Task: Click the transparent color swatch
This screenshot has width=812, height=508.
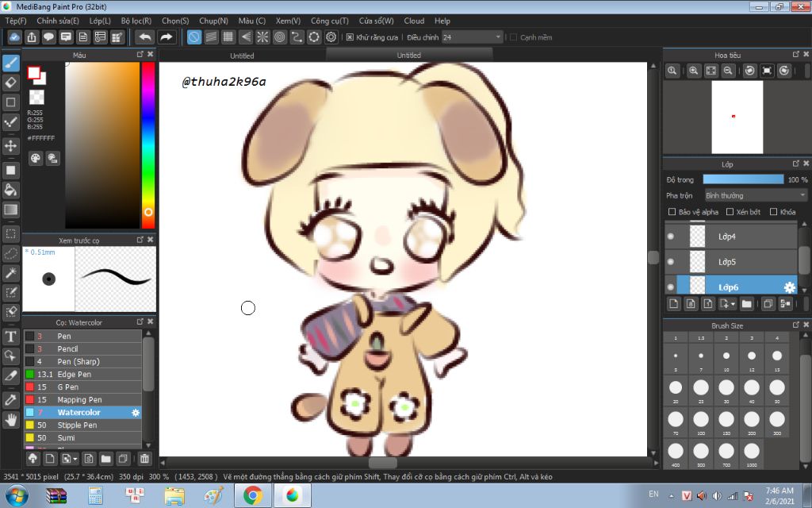Action: 36,97
